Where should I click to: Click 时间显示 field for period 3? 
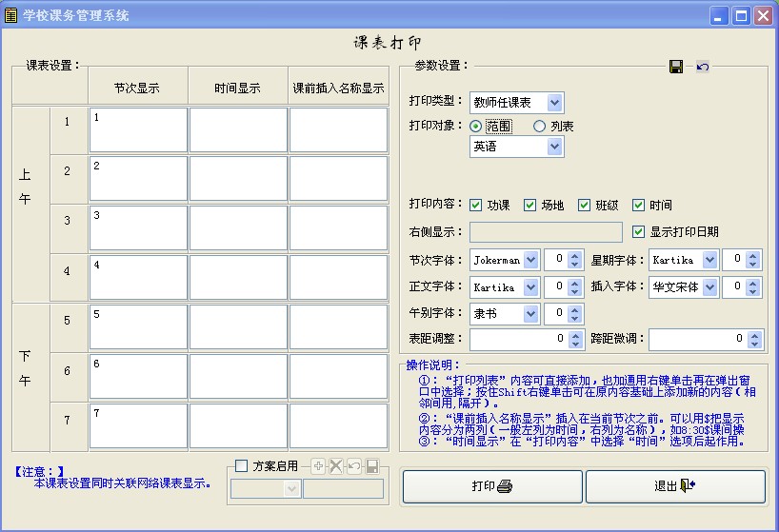tap(238, 228)
